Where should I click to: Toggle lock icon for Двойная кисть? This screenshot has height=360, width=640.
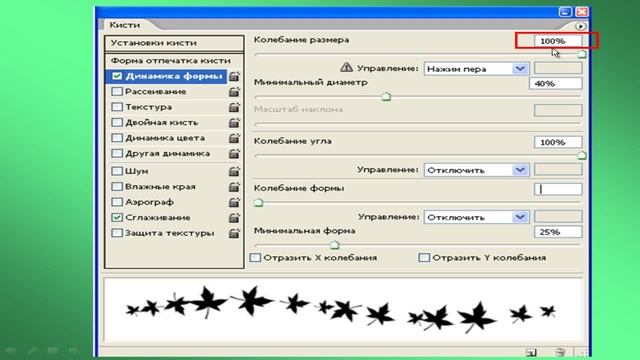click(x=234, y=123)
